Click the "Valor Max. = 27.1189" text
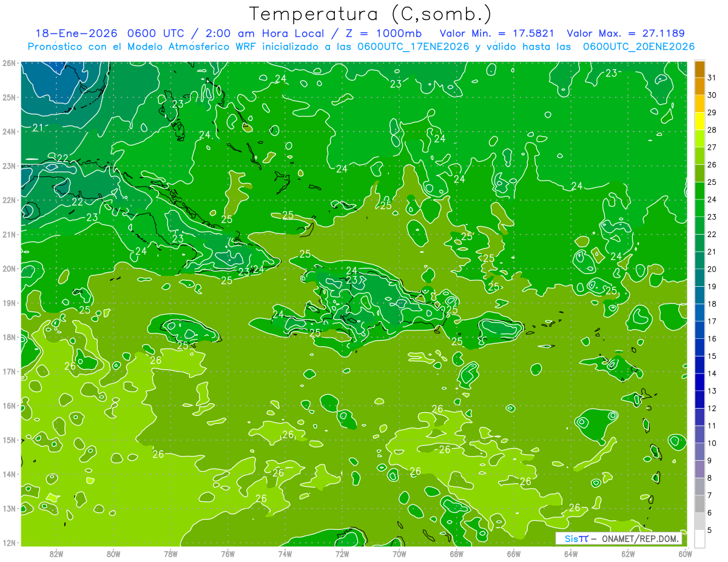This screenshot has width=728, height=562. click(x=625, y=34)
